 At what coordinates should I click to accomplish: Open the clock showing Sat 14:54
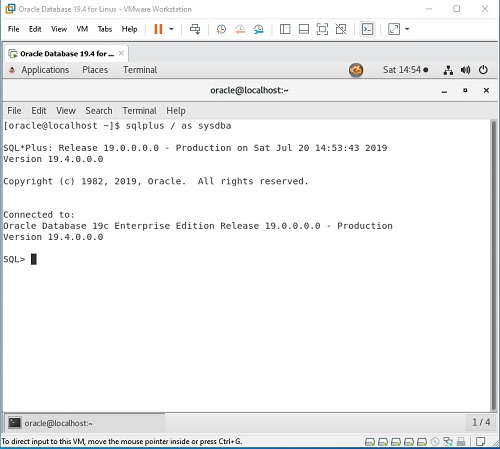[405, 70]
